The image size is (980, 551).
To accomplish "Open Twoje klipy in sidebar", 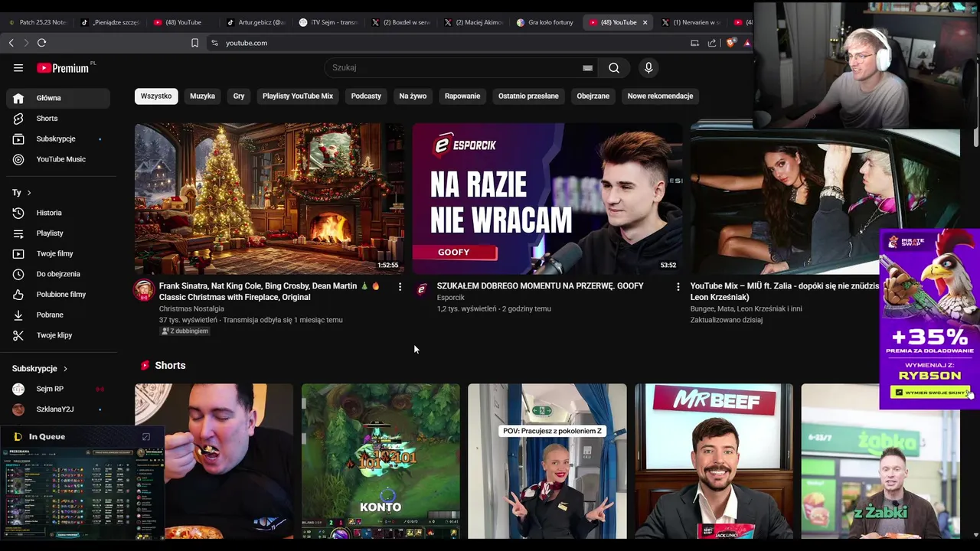I will [x=58, y=335].
